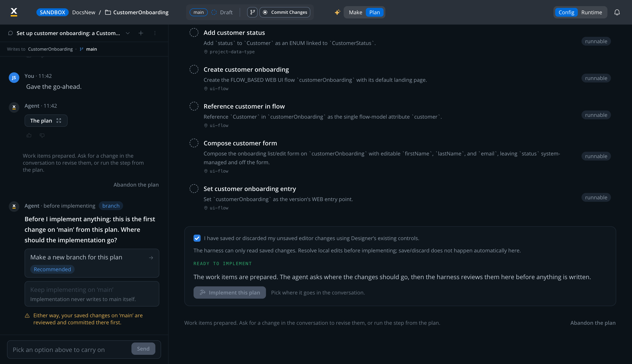Click the SANDBOX environment badge
Screen dimensions: 632x364
pyautogui.click(x=52, y=12)
